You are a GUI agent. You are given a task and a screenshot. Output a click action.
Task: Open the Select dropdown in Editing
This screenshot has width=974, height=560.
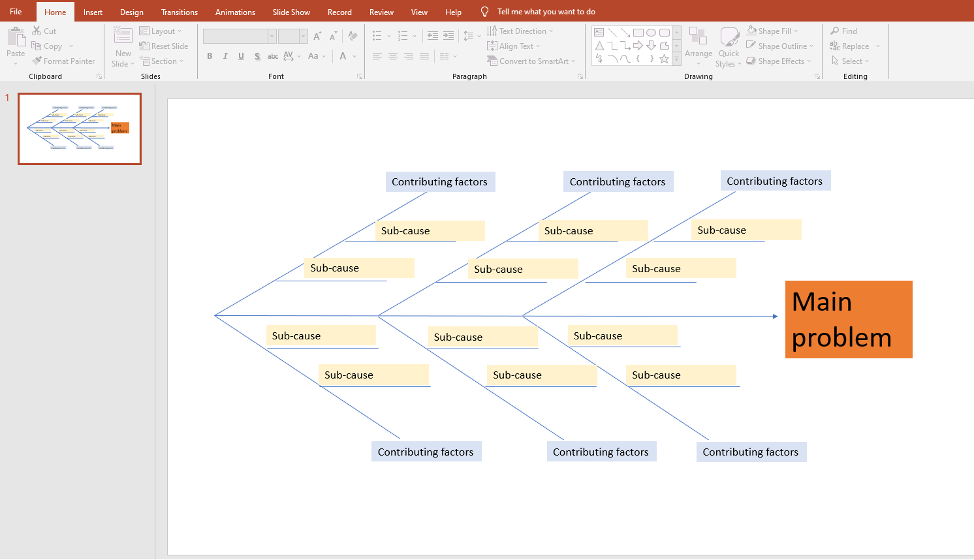[x=850, y=61]
